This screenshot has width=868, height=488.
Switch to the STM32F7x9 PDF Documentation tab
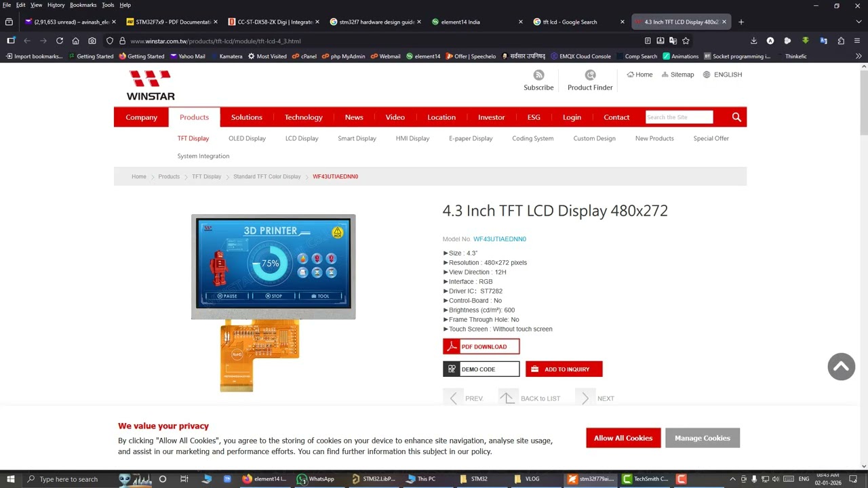171,22
